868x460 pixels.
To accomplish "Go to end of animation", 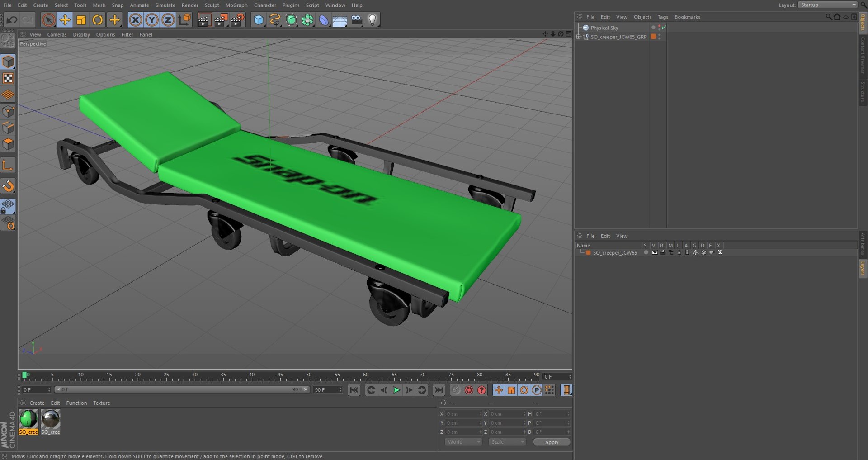I will (439, 390).
